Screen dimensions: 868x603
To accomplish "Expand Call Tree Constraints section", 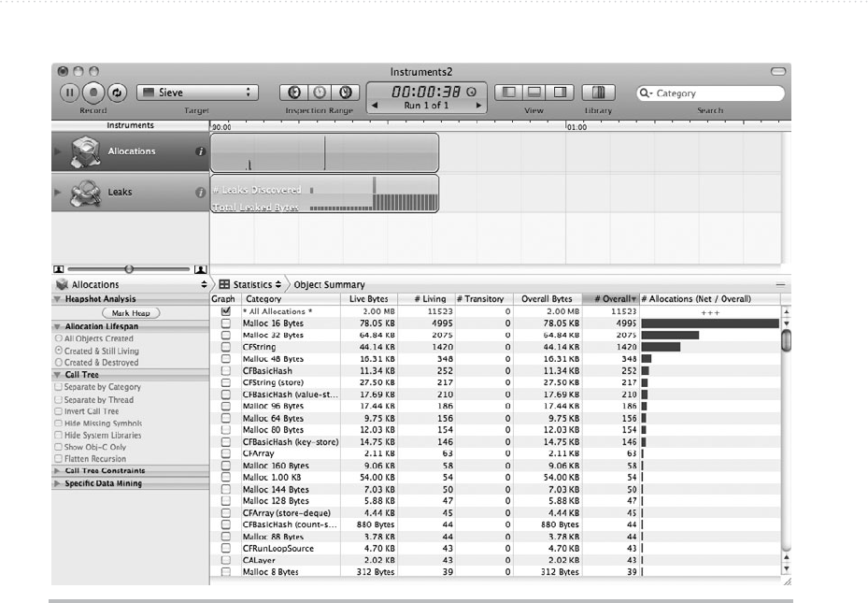I will (56, 470).
